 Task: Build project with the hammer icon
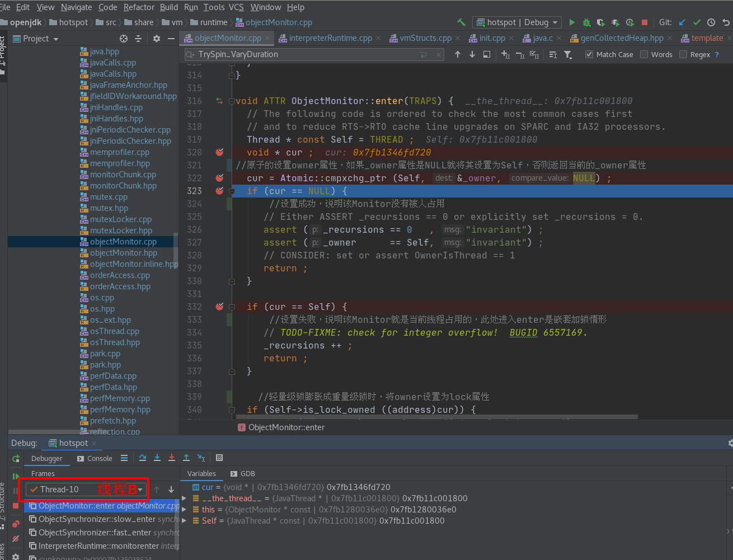(x=461, y=22)
